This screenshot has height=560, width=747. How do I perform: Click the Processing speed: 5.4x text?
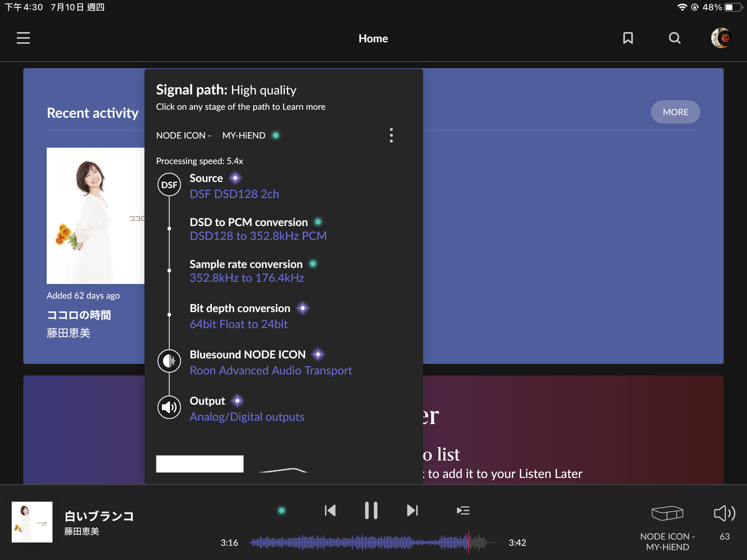tap(200, 161)
